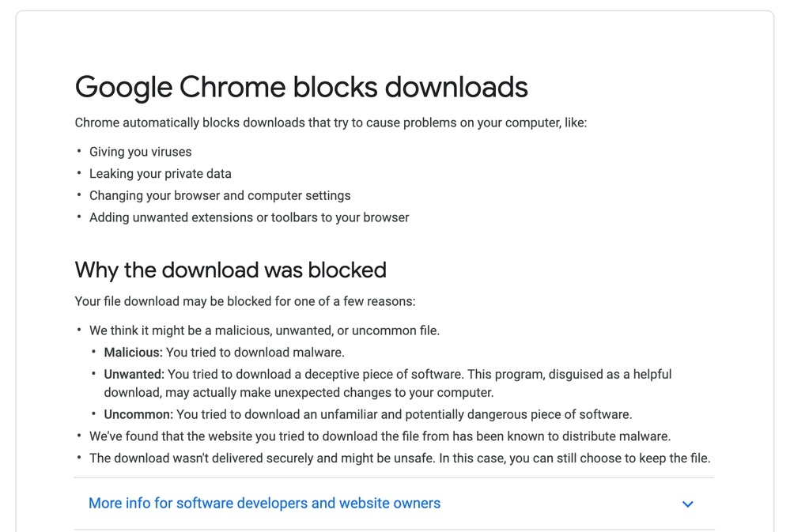Click download wasn't delivered securely bullet
The height and width of the screenshot is (532, 790).
(400, 458)
